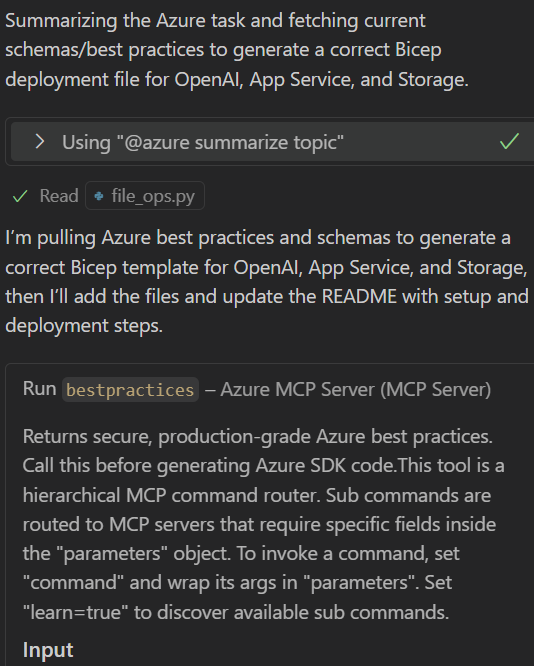Image resolution: width=534 pixels, height=666 pixels.
Task: Click the "deployment steps." ending text
Action: pos(84,326)
